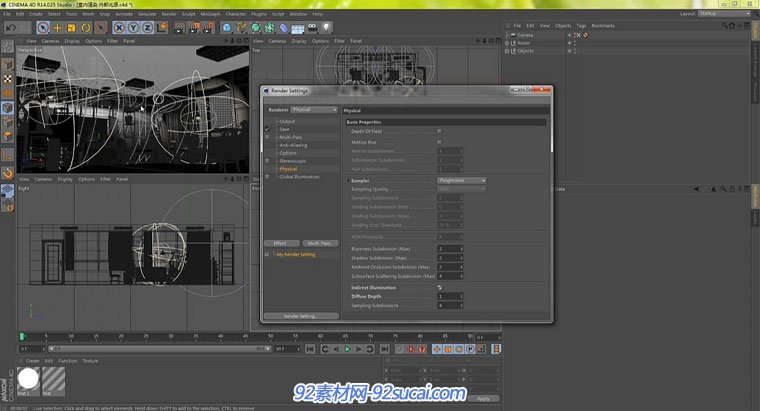
Task: Enable the Multi-Pass checkbox
Action: point(267,137)
